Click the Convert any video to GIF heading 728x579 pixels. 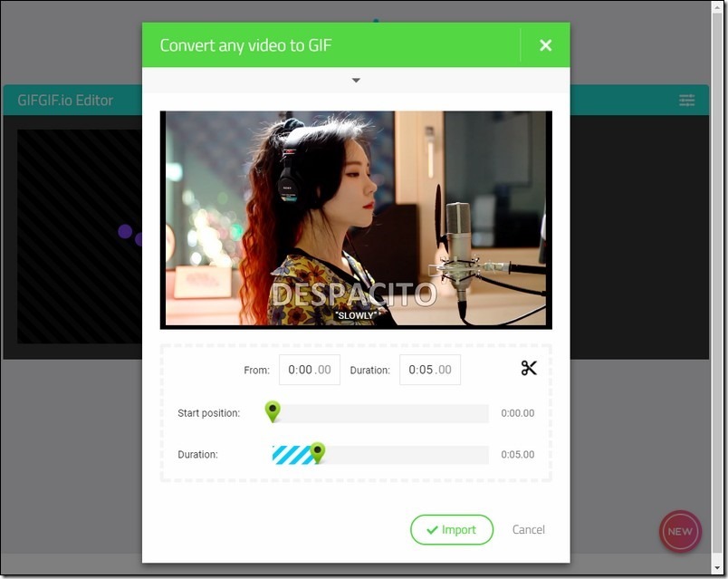pyautogui.click(x=245, y=45)
